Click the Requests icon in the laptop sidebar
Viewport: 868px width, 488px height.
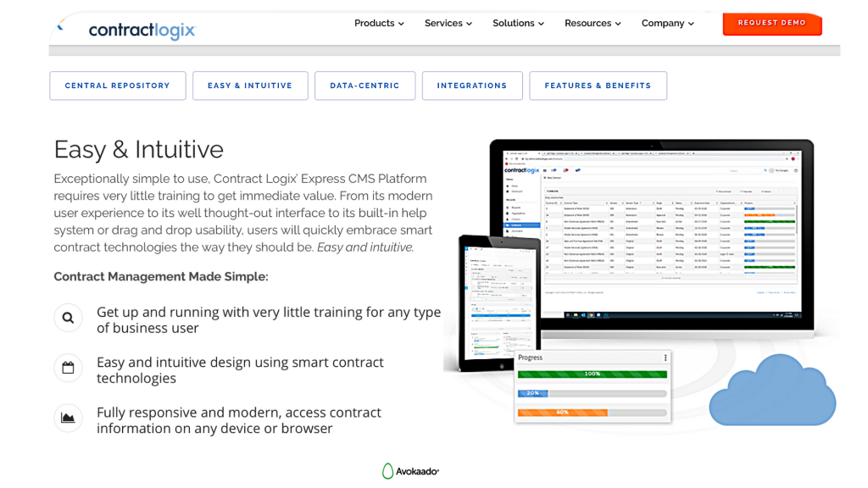point(515,207)
